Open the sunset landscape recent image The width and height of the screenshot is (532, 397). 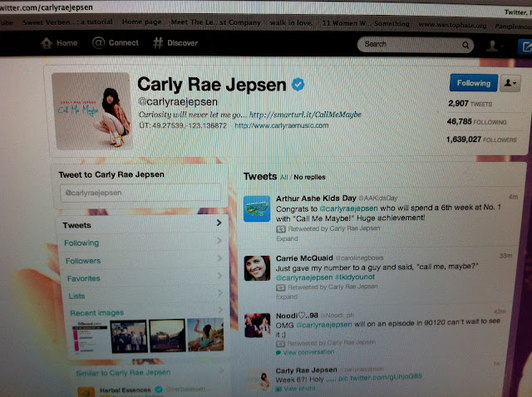point(168,335)
